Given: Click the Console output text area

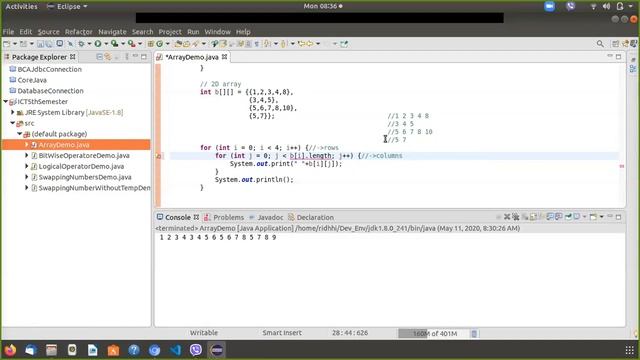Looking at the screenshot, I should (x=389, y=280).
